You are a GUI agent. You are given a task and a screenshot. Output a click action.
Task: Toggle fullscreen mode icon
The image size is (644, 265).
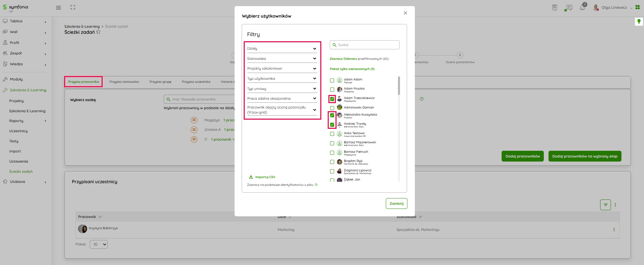click(73, 7)
